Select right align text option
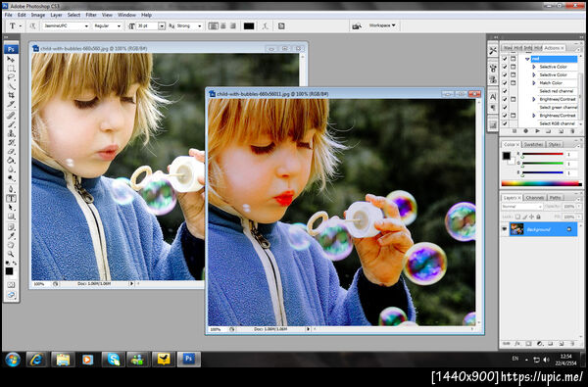Viewport: 588px width, 387px height. pyautogui.click(x=233, y=25)
